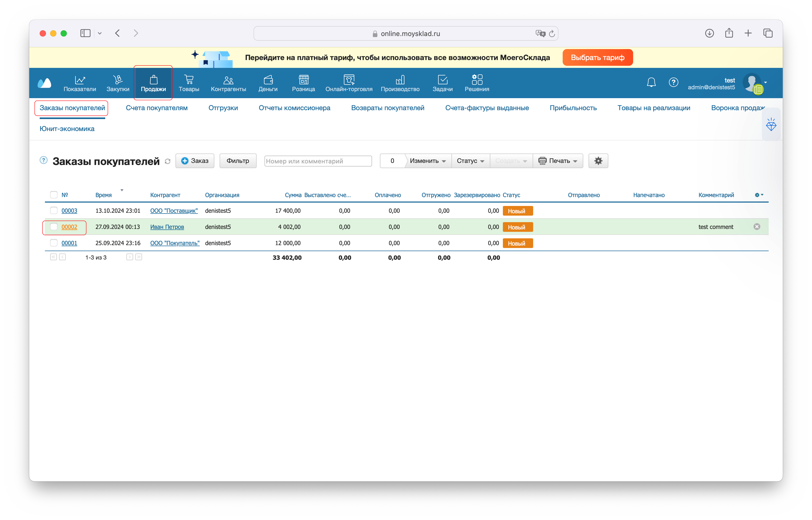Viewport: 812px width, 520px height.
Task: Open the Счета покупателям tab
Action: 157,108
